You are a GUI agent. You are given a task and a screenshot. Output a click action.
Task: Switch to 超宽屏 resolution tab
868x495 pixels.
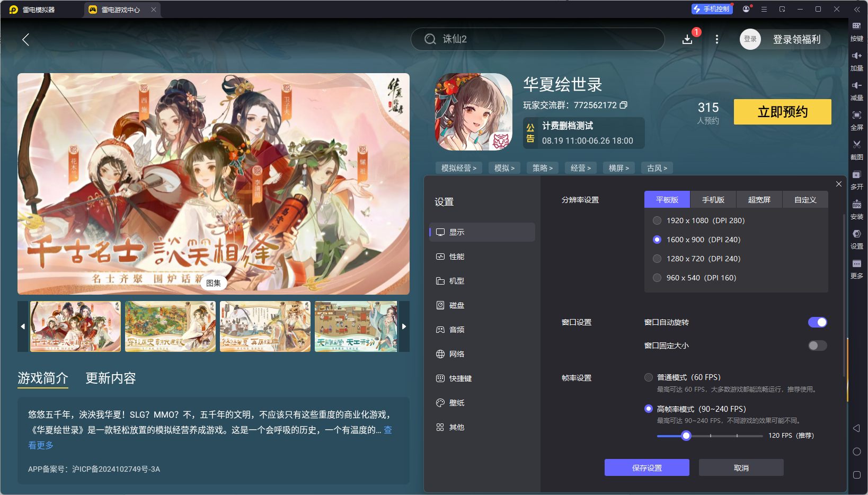point(759,200)
